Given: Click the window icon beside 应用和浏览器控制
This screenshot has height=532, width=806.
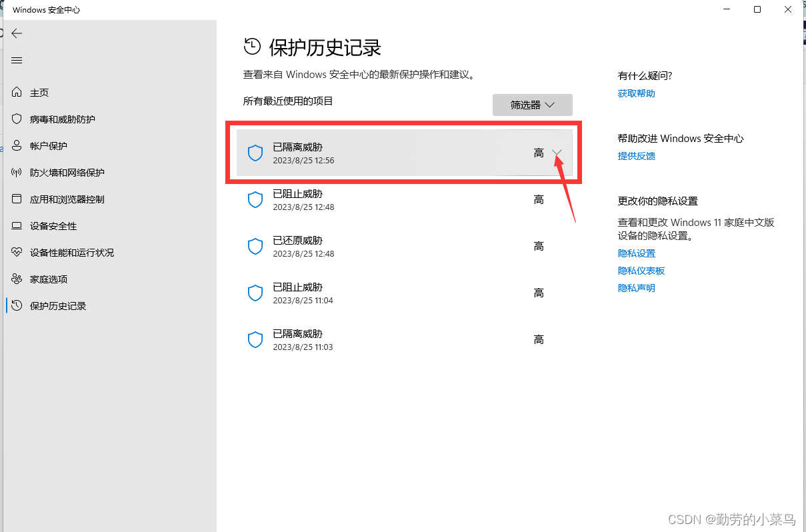Looking at the screenshot, I should tap(17, 199).
